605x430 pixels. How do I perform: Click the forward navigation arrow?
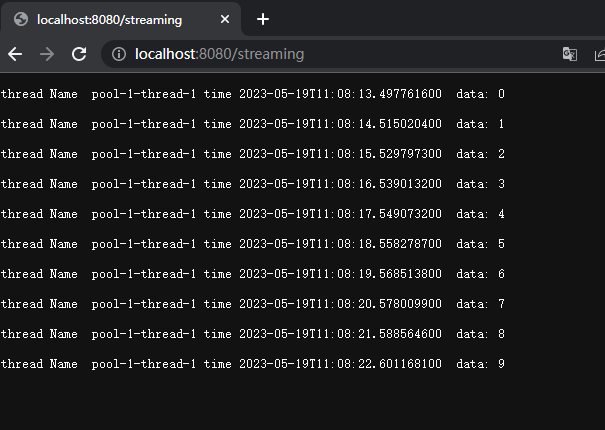pos(47,54)
